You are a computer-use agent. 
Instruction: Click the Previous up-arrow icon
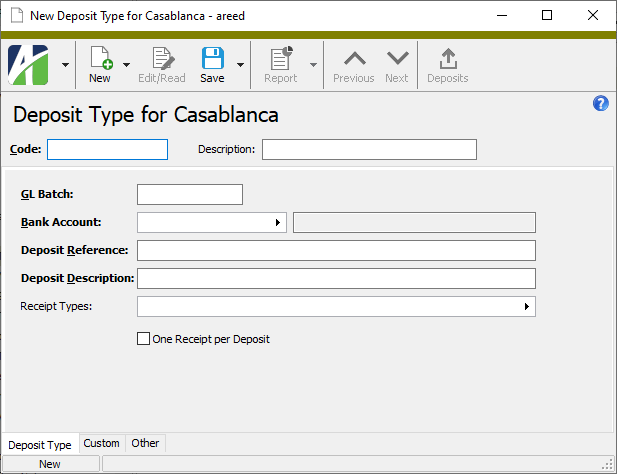coord(353,59)
